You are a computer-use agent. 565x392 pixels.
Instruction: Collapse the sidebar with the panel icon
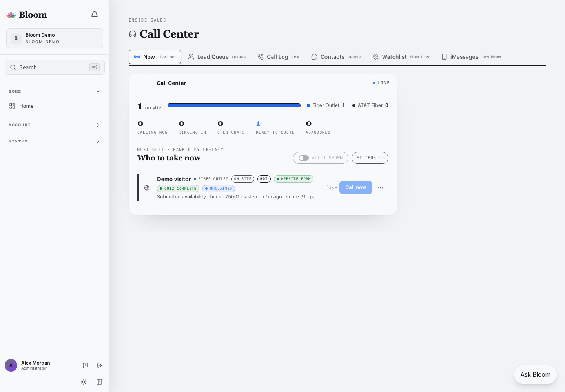(x=99, y=382)
